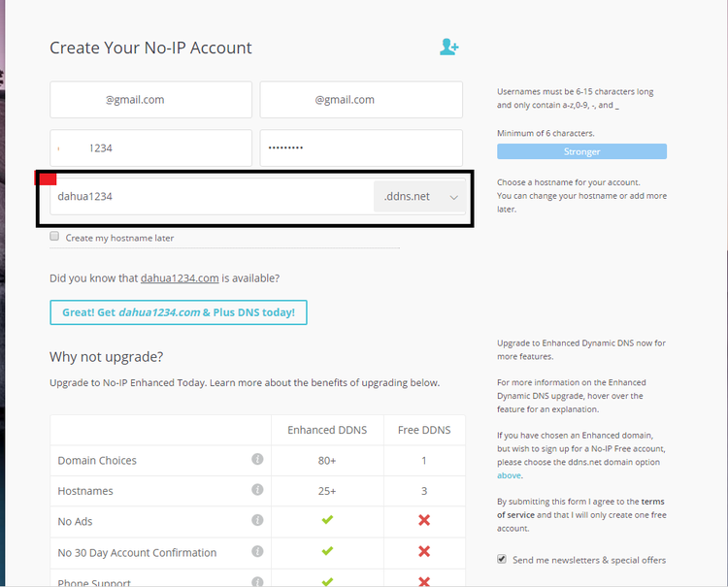
Task: Click the password strength Stronger bar
Action: 581,151
